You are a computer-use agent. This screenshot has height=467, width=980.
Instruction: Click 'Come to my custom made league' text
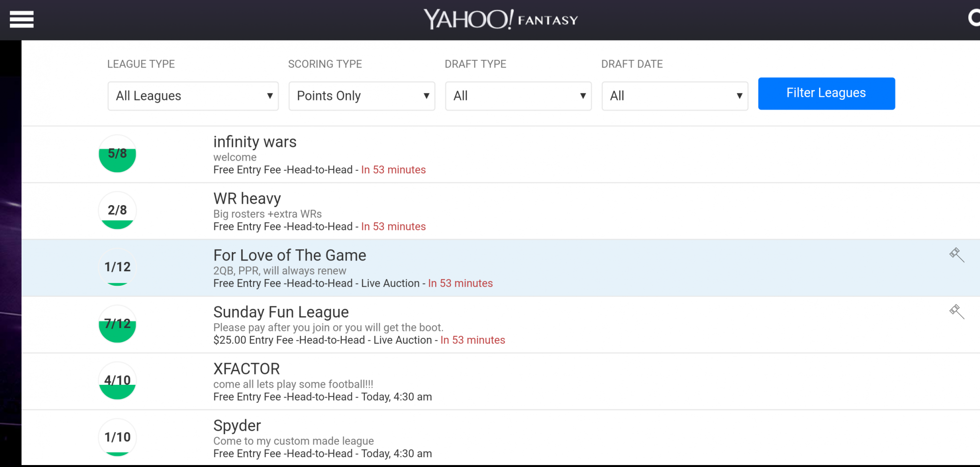click(293, 441)
